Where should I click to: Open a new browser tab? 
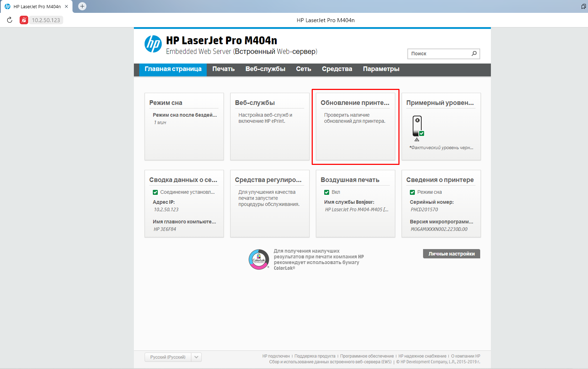(x=82, y=6)
